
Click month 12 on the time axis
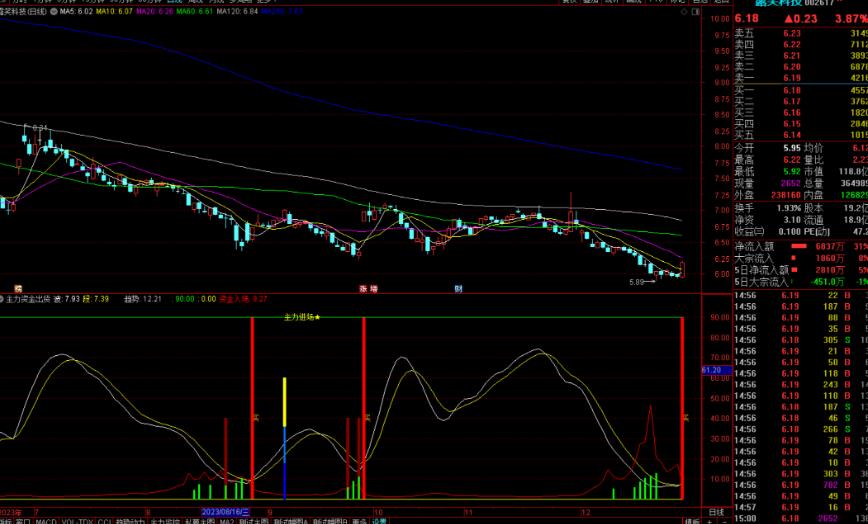586,512
